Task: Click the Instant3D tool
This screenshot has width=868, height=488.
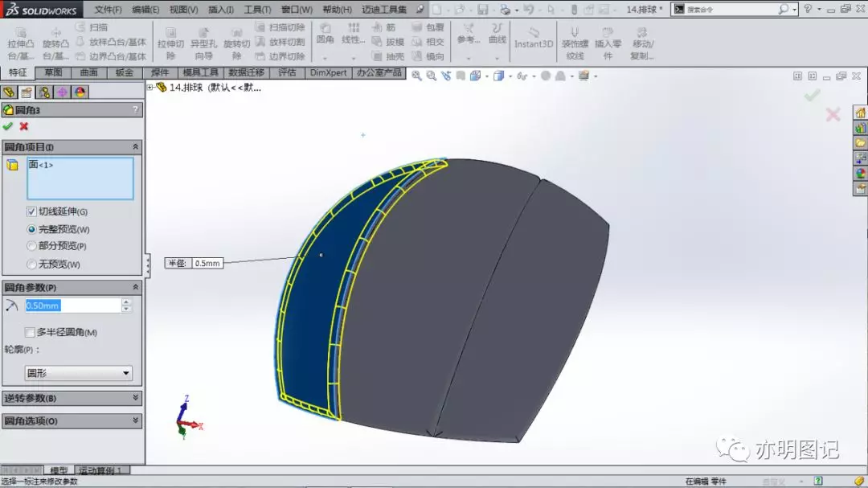Action: (534, 38)
